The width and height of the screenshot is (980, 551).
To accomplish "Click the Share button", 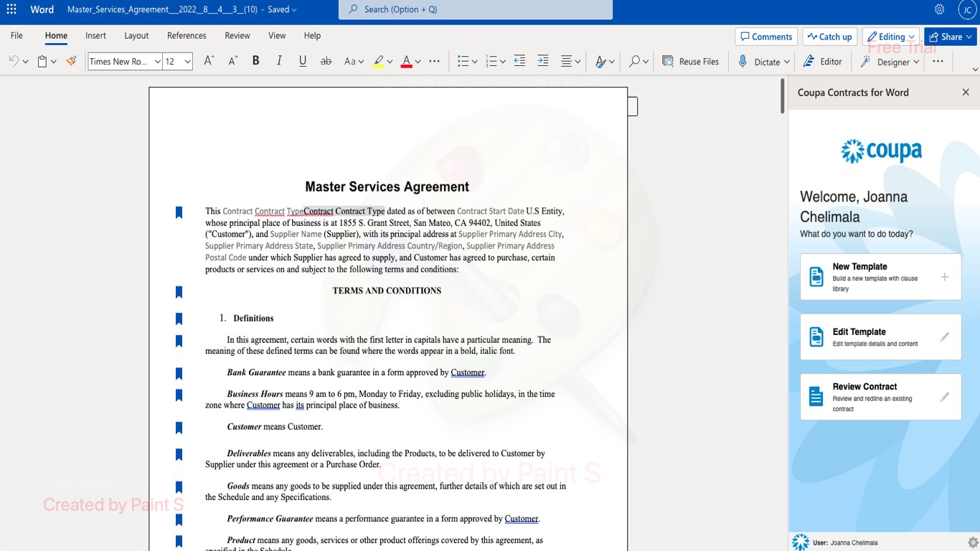I will pos(951,37).
